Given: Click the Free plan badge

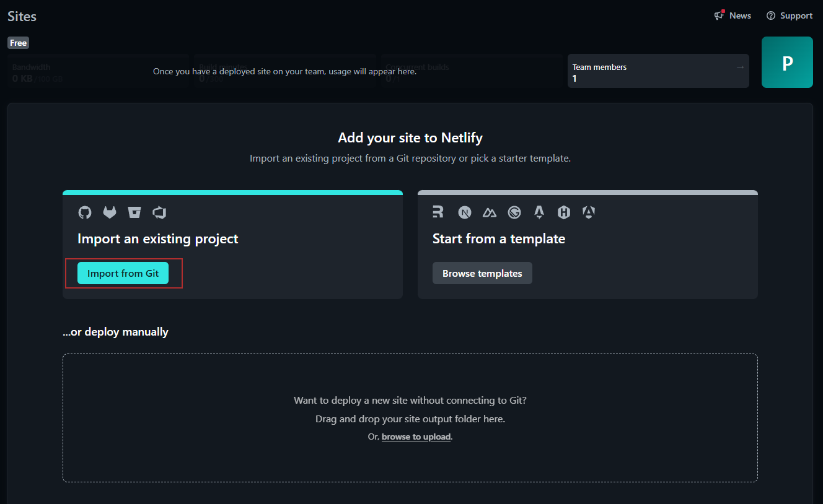Looking at the screenshot, I should coord(18,43).
